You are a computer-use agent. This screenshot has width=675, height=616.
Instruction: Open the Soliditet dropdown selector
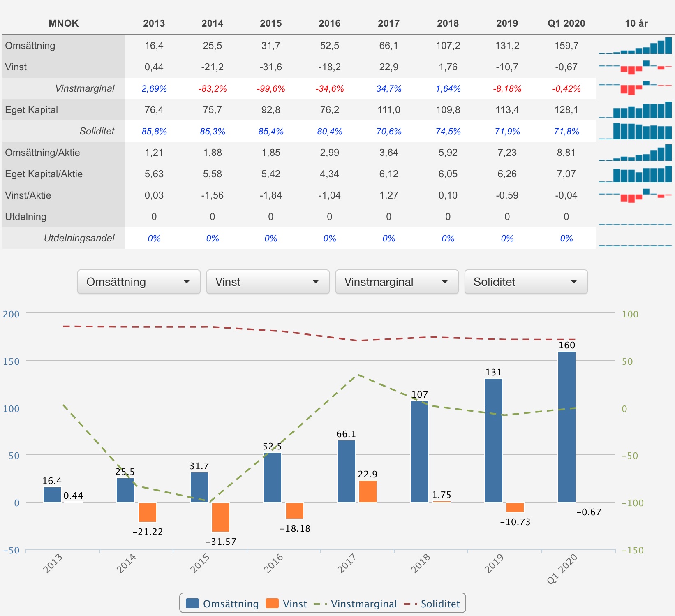coord(526,282)
